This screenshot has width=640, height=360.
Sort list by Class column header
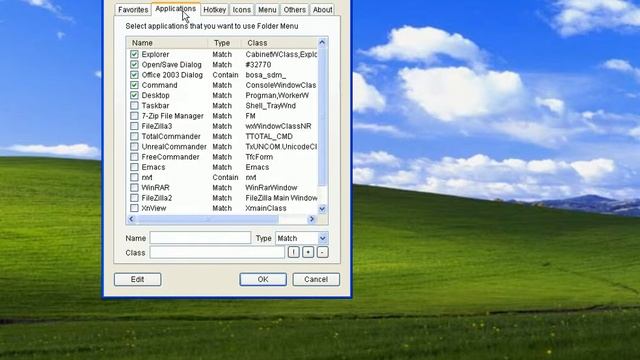[x=279, y=43]
